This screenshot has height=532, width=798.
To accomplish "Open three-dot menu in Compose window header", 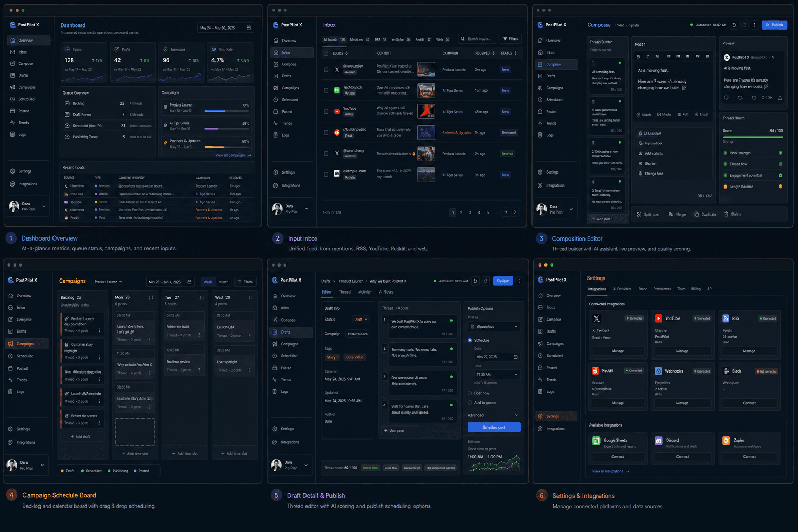I will click(755, 25).
